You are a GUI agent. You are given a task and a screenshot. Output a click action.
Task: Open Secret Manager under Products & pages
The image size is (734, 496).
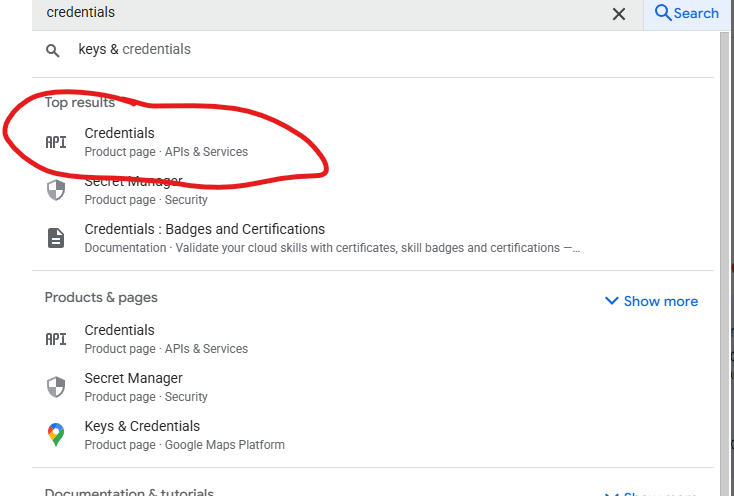tap(133, 378)
